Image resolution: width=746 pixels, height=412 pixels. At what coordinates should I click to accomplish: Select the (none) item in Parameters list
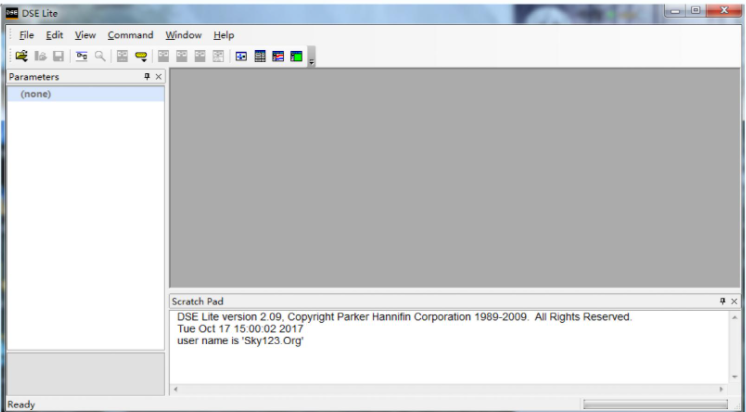[36, 94]
